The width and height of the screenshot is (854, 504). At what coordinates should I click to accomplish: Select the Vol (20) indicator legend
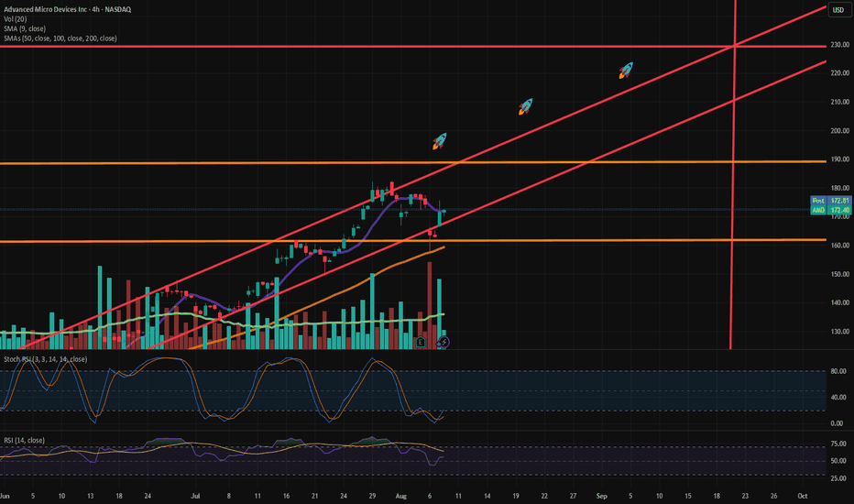(16, 19)
